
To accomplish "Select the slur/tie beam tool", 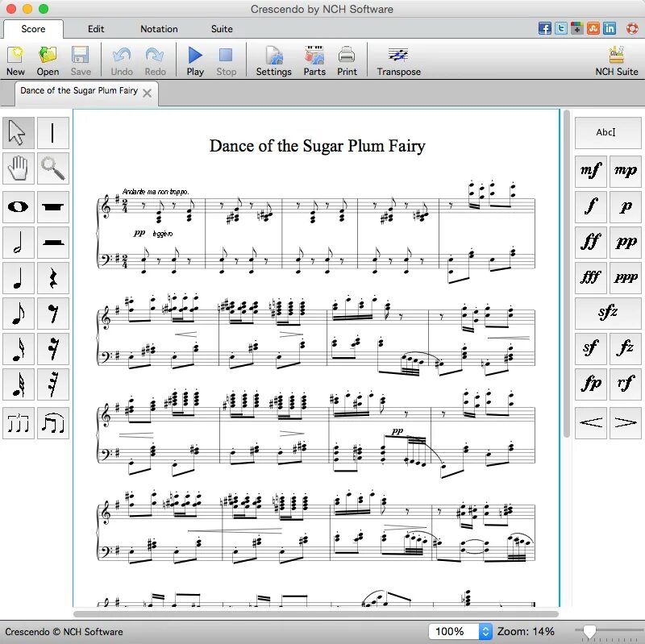I will pyautogui.click(x=53, y=423).
